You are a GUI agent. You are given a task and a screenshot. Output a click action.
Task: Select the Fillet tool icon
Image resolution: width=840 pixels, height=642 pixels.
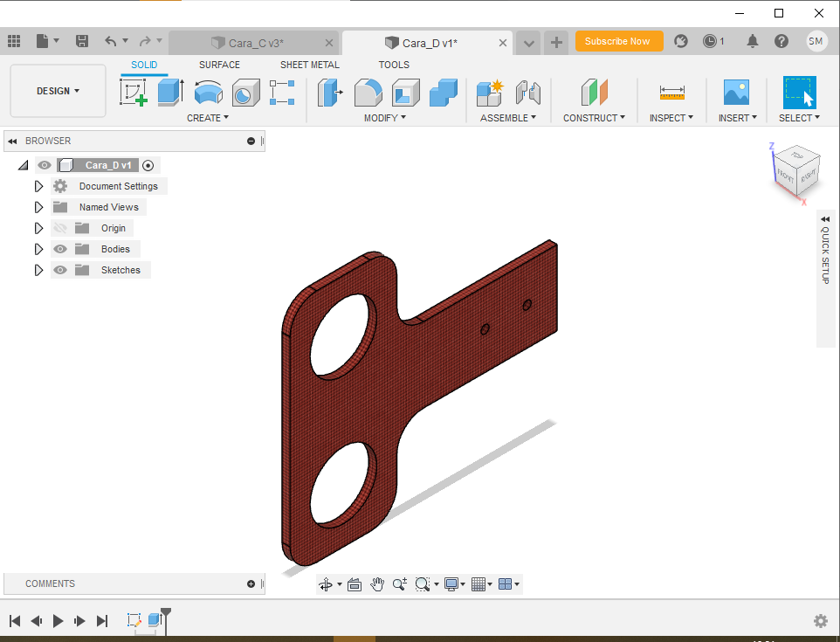coord(368,93)
